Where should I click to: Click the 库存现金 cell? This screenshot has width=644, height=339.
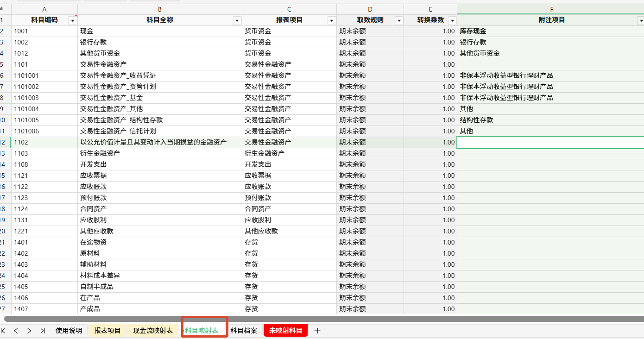click(x=551, y=31)
